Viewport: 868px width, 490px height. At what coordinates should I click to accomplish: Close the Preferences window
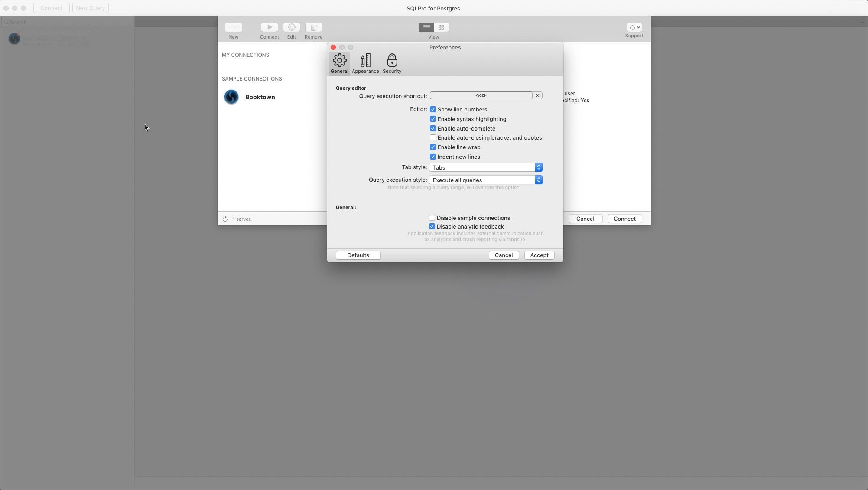pos(333,47)
